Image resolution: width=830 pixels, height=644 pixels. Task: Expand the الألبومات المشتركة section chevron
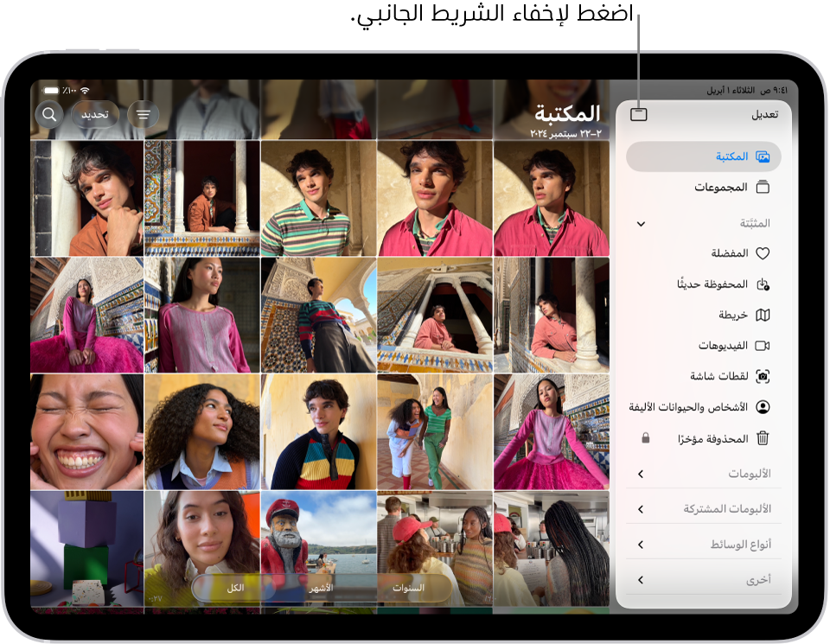point(641,509)
